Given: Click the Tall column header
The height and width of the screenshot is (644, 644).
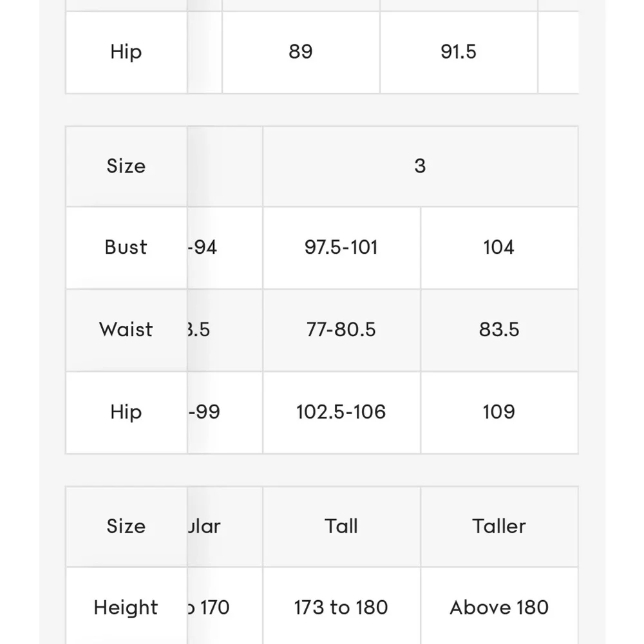Looking at the screenshot, I should pos(341,527).
